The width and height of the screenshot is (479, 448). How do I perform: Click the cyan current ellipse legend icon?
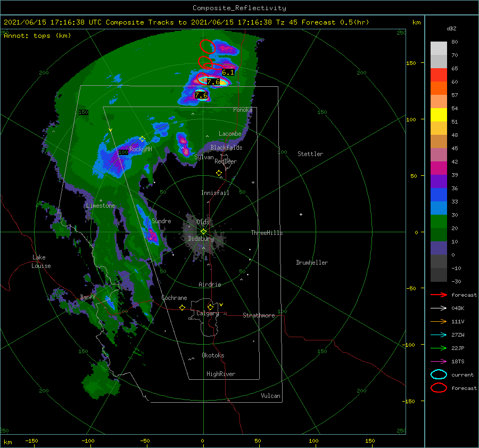[439, 374]
